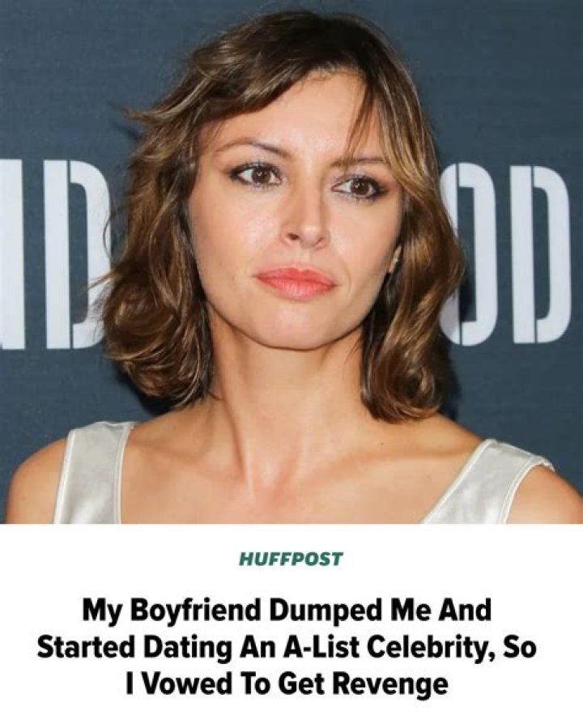This screenshot has height=728, width=583.
Task: Click the word 'And' in first line
Action: 463,611
